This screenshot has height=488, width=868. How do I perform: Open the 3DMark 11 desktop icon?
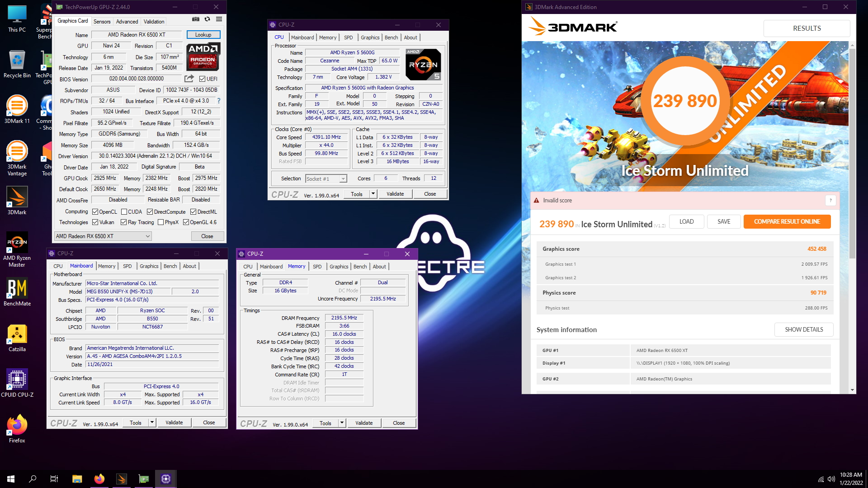click(x=17, y=110)
